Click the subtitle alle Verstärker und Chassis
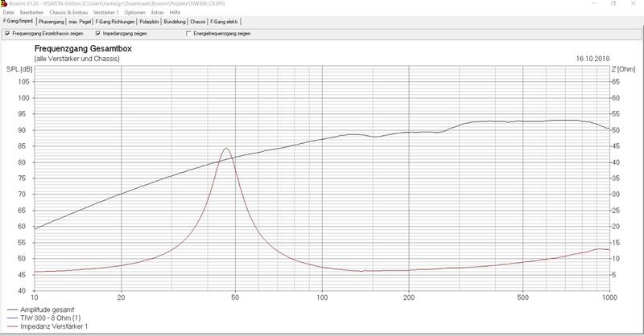The height and width of the screenshot is (336, 644). pyautogui.click(x=76, y=59)
